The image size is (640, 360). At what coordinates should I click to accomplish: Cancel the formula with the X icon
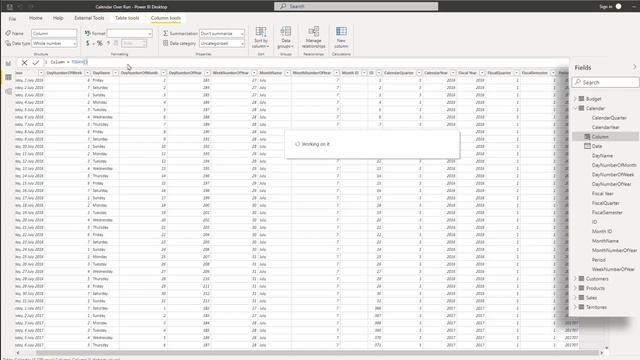click(x=24, y=62)
